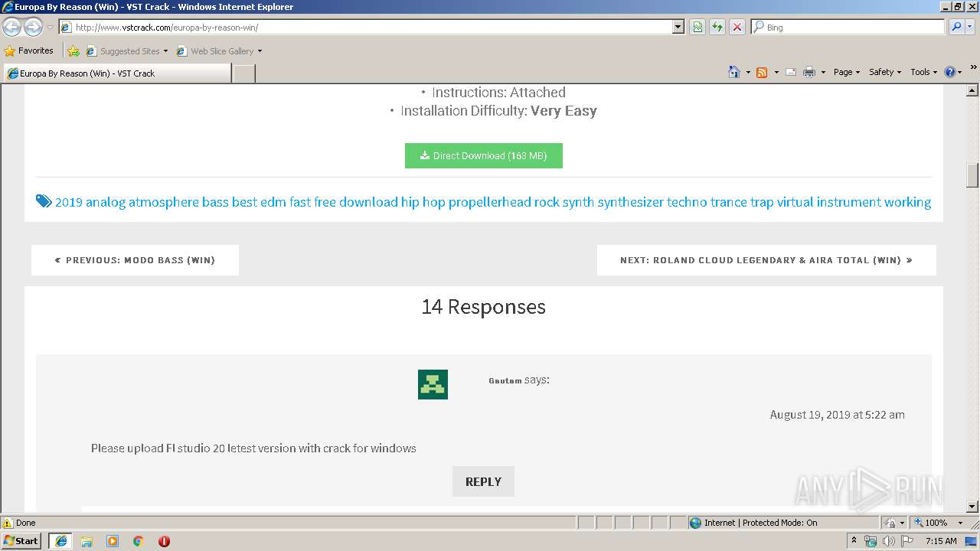Click the Help question mark icon
Viewport: 980px width, 551px height.
pyautogui.click(x=950, y=72)
